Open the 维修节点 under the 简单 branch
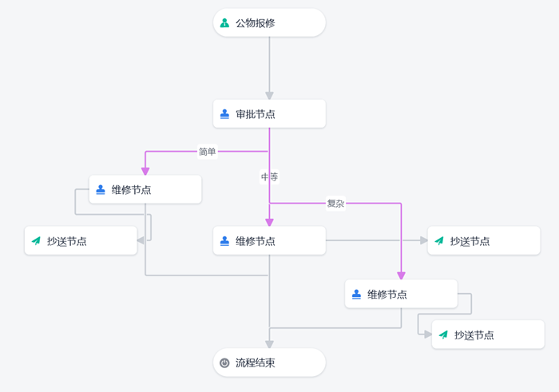 145,190
